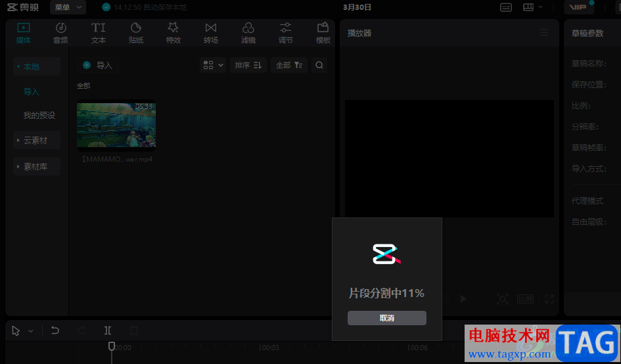This screenshot has width=621, height=364.
Task: Open the 排序 sort menu
Action: click(x=248, y=65)
